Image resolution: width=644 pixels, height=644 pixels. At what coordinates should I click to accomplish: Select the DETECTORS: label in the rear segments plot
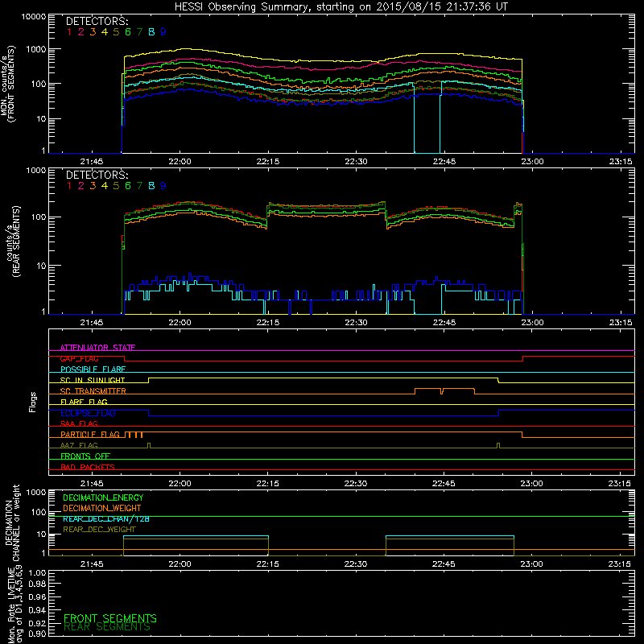(97, 175)
